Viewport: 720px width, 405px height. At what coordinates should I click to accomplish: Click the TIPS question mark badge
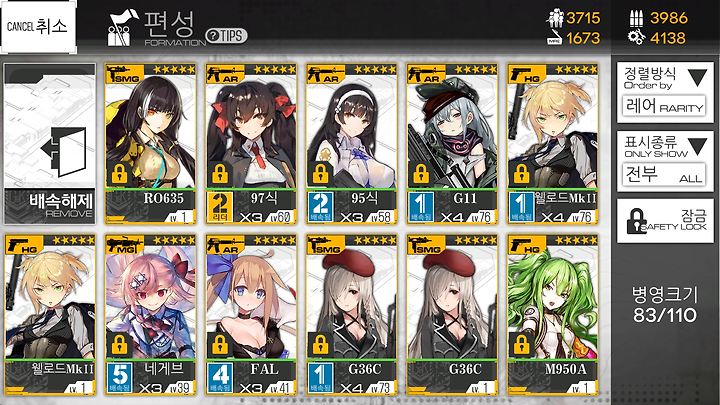coord(226,36)
